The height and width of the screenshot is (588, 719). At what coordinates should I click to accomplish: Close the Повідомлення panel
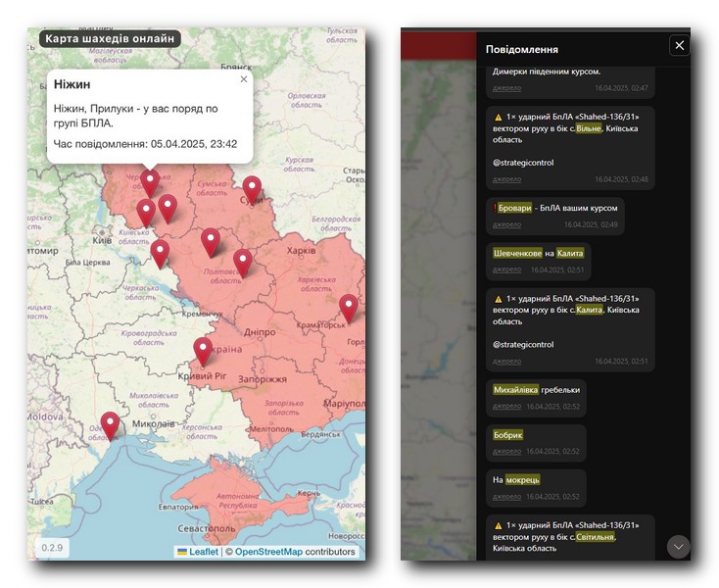click(x=679, y=45)
